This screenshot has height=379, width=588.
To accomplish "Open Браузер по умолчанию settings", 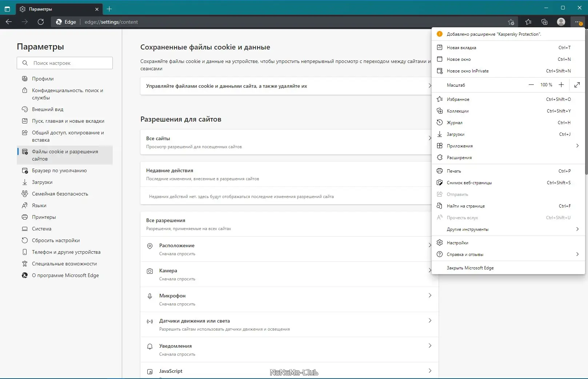I will pyautogui.click(x=65, y=170).
